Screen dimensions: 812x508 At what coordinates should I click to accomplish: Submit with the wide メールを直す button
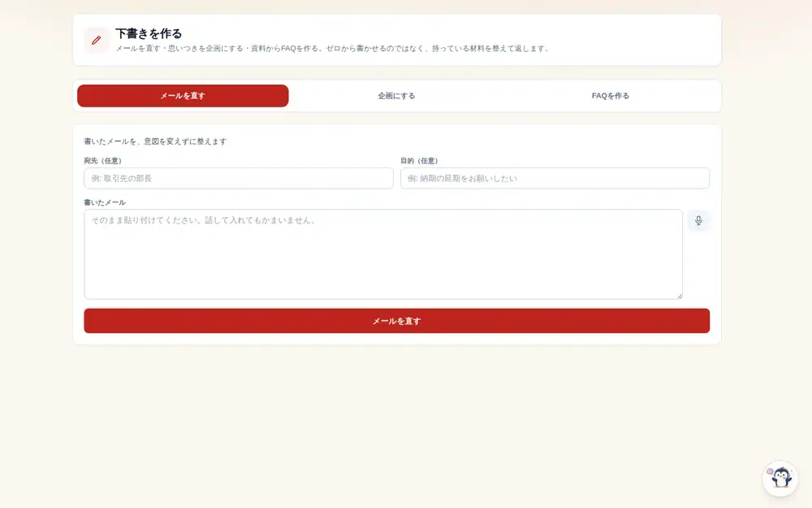(x=397, y=321)
